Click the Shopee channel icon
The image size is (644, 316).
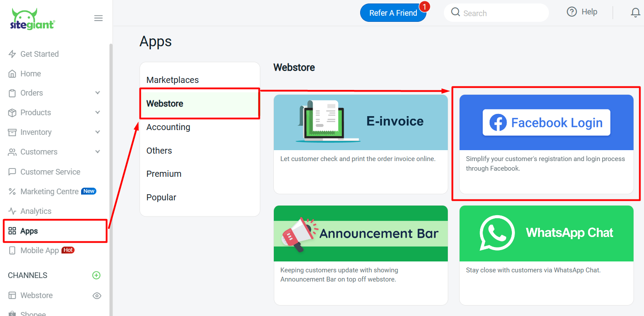tap(12, 313)
